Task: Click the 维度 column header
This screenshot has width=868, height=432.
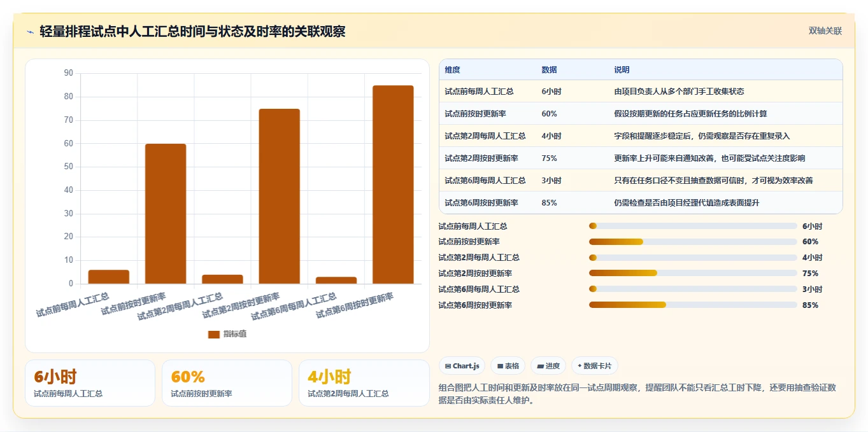Action: coord(453,69)
